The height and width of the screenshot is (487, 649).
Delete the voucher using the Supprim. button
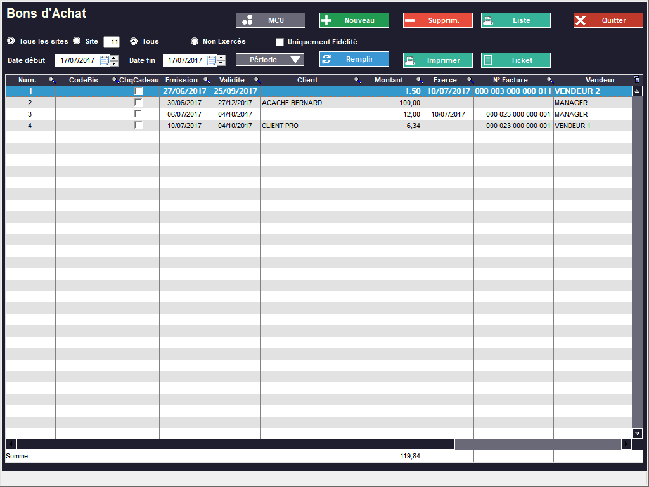tap(437, 20)
